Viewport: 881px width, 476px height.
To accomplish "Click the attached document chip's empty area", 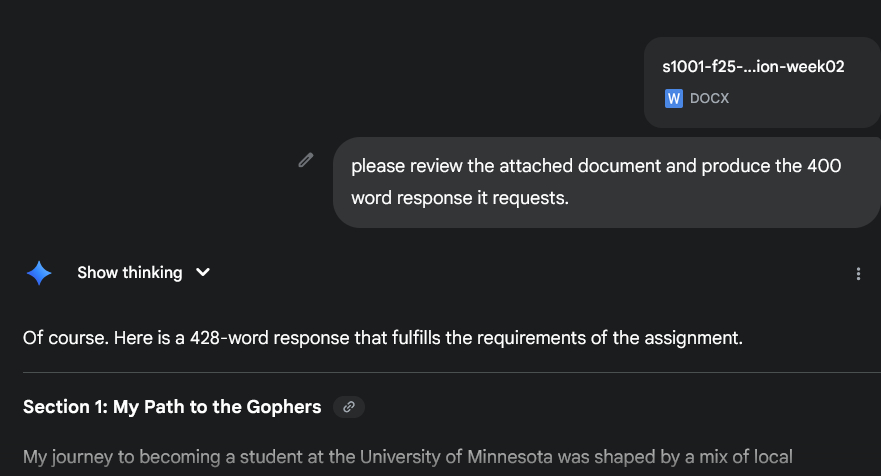I will pyautogui.click(x=810, y=100).
